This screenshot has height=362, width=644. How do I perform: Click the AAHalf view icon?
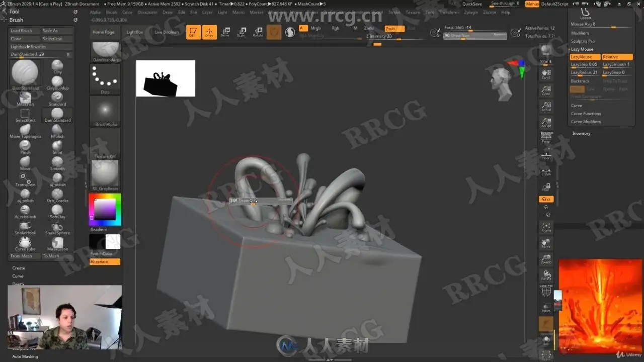546,123
